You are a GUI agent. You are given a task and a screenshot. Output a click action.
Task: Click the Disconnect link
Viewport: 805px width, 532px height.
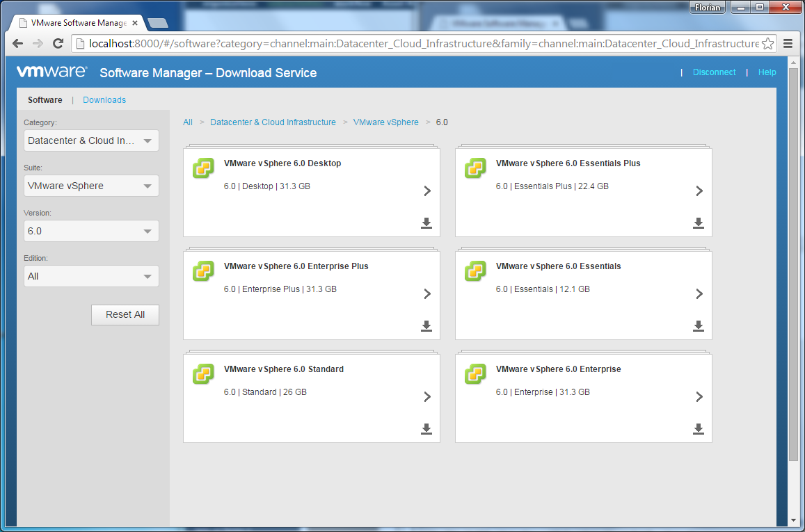[x=714, y=72]
